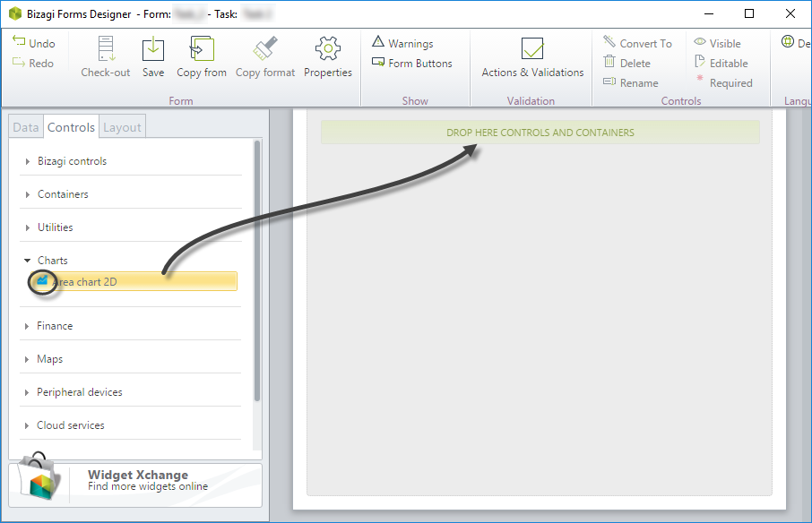
Task: Click the Actions & Validations label
Action: click(x=532, y=73)
